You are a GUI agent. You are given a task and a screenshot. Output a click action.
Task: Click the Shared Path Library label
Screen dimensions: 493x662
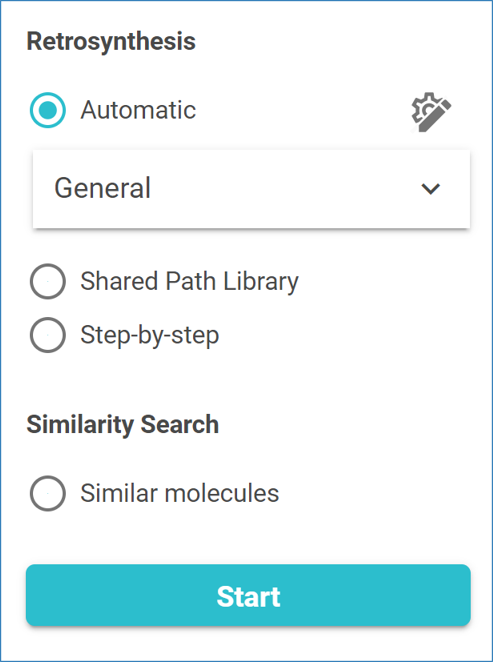click(190, 282)
